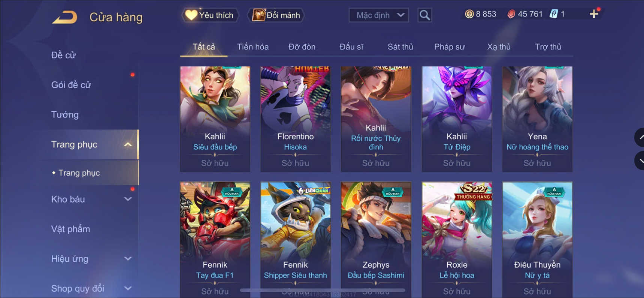644x298 pixels.
Task: Collapse the Trang phục sidebar section
Action: pos(128,145)
